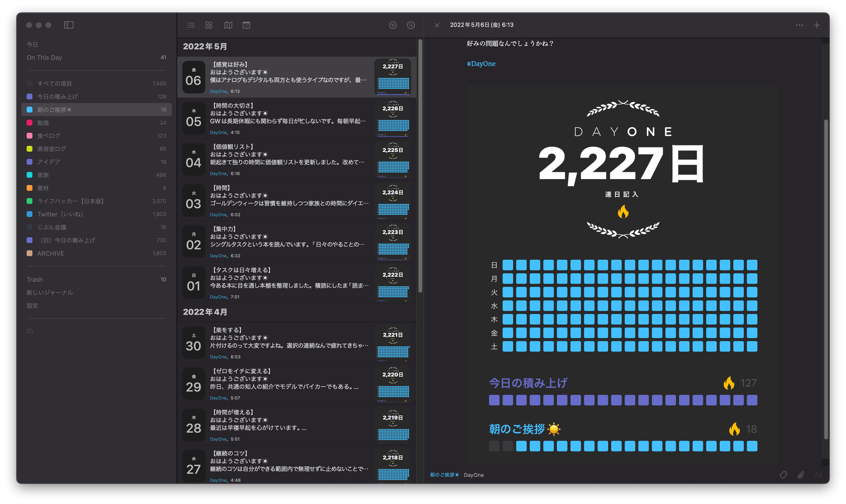Select 朝のご挨拶 journal color swatch

[30, 109]
